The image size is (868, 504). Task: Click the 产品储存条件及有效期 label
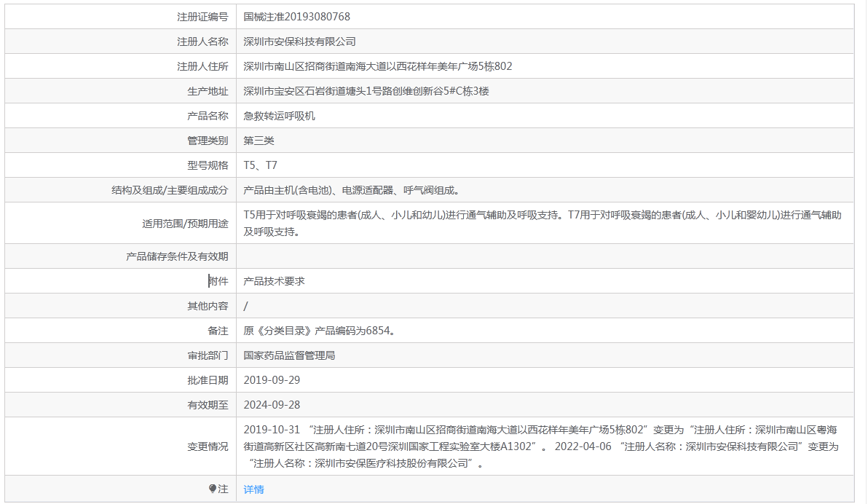pos(177,256)
